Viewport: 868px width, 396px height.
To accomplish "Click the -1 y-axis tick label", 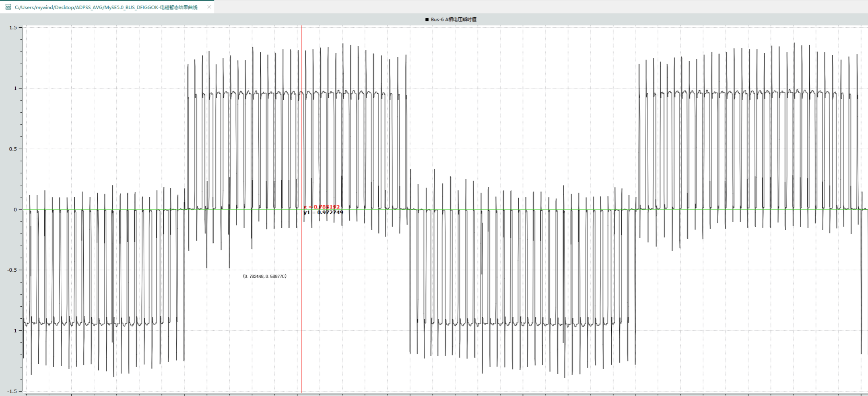I will [x=14, y=331].
